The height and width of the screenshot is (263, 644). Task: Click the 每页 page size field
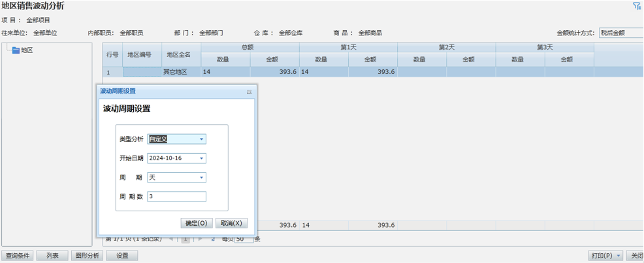click(x=244, y=239)
